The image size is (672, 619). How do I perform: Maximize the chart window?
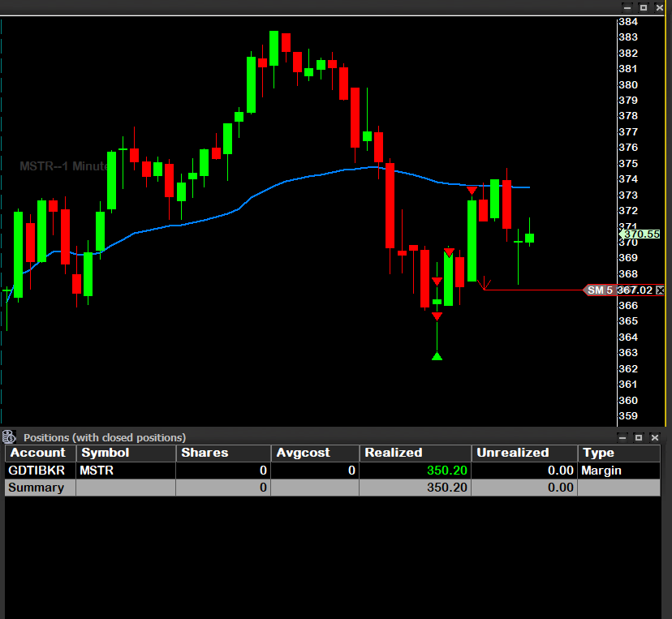coord(644,8)
